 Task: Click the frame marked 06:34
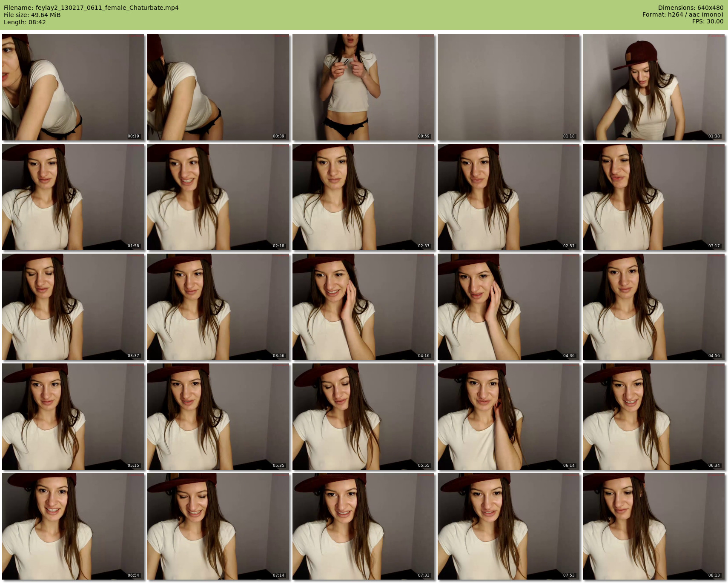pos(653,417)
